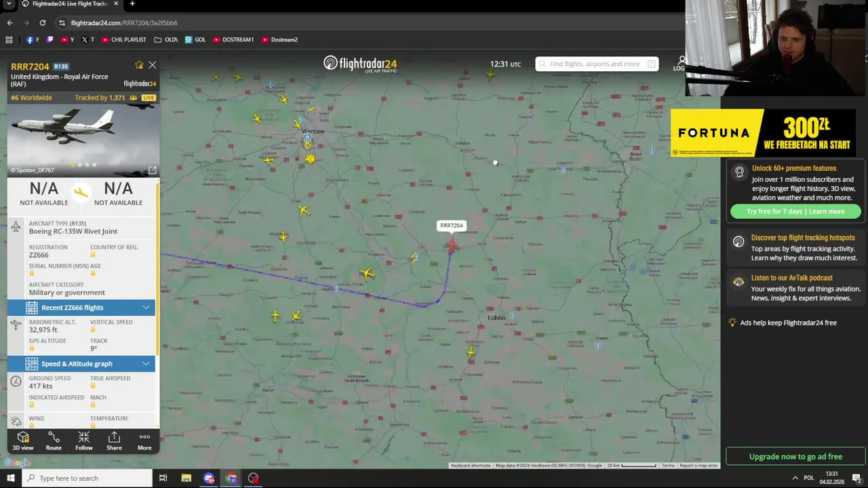This screenshot has height=488, width=868.
Task: Open the DOSTREAM1 bookmark
Action: tap(233, 40)
